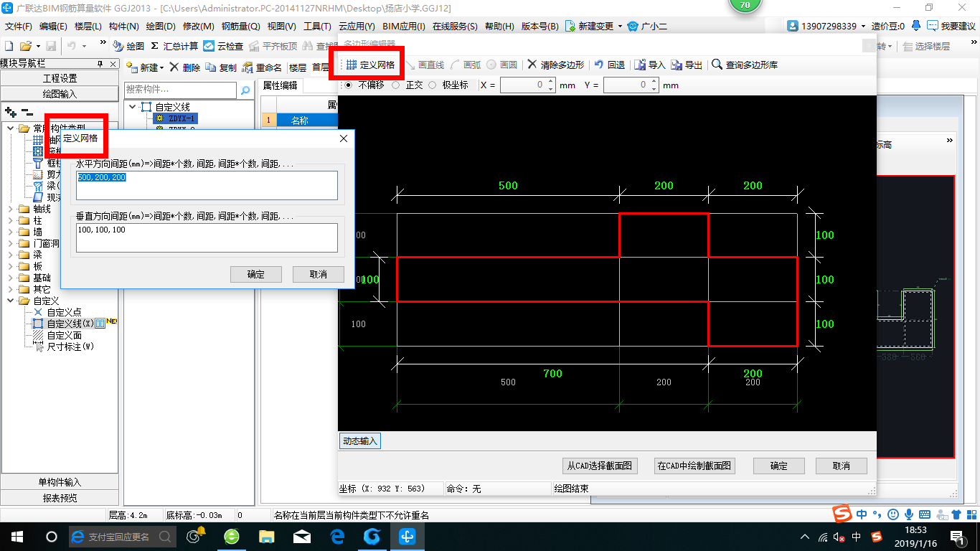Click the Import (导入) icon
This screenshot has width=980, height=551.
pyautogui.click(x=640, y=65)
